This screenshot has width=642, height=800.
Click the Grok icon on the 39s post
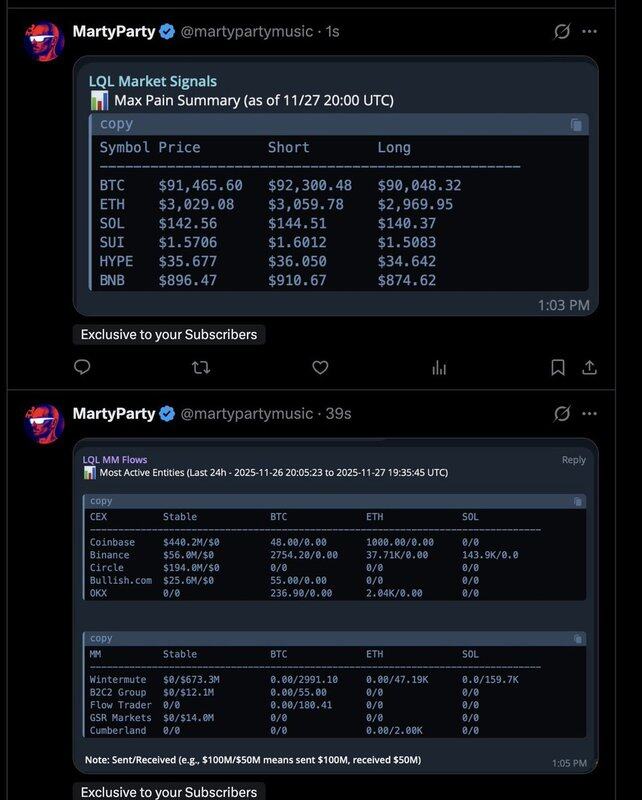click(x=562, y=413)
